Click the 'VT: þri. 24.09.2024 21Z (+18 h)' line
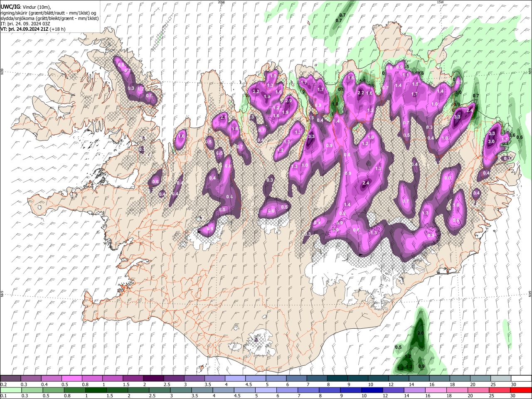The image size is (532, 399). pyautogui.click(x=33, y=30)
